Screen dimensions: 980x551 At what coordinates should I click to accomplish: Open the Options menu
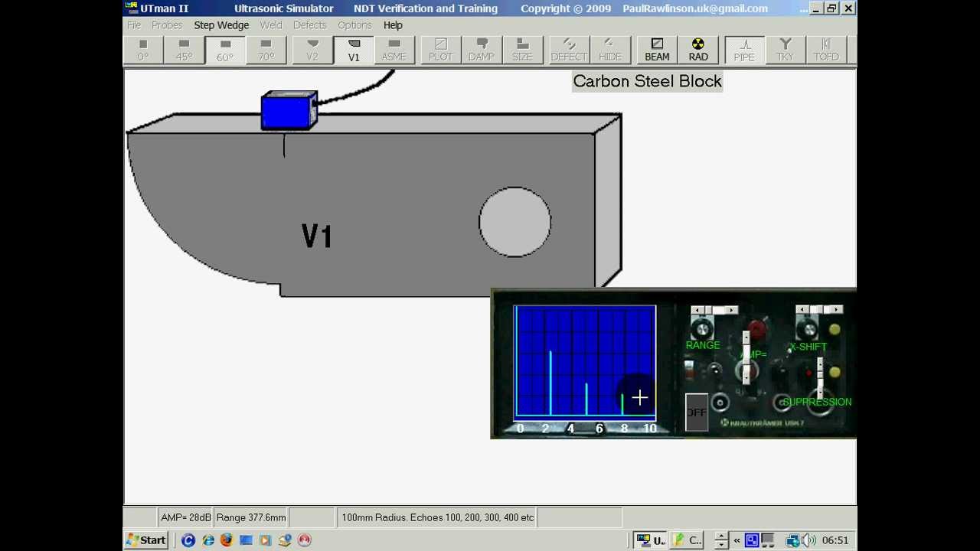(x=354, y=25)
